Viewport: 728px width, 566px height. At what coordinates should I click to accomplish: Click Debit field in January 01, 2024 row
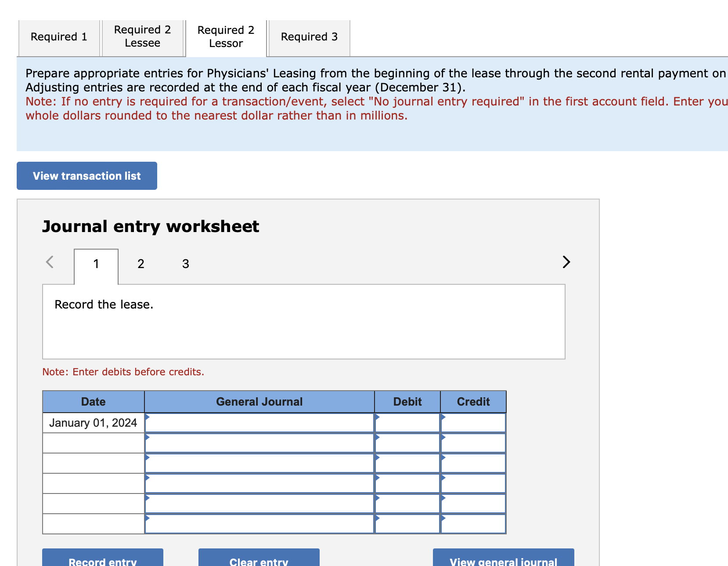pyautogui.click(x=407, y=423)
